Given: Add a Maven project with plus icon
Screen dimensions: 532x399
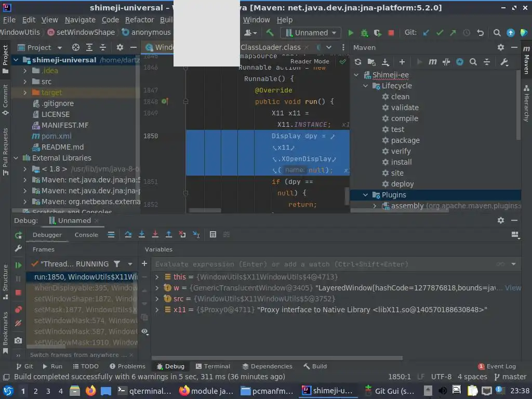Looking at the screenshot, I should pyautogui.click(x=402, y=62).
